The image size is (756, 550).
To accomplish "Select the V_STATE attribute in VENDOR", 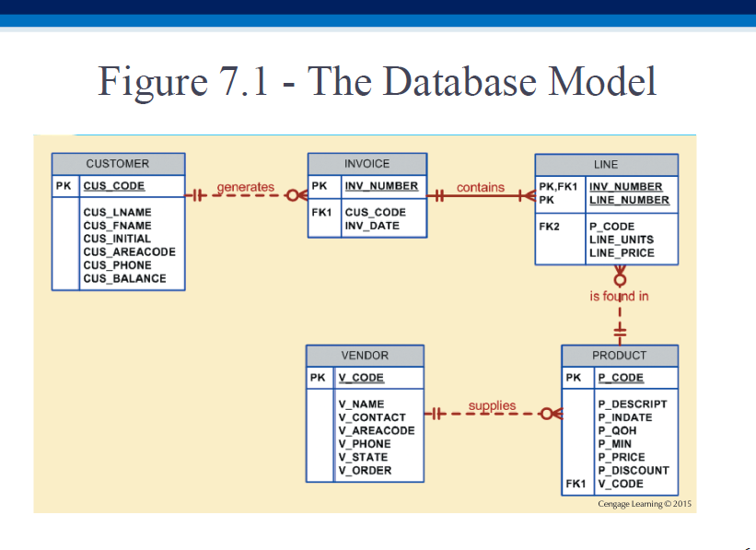I will [363, 457].
